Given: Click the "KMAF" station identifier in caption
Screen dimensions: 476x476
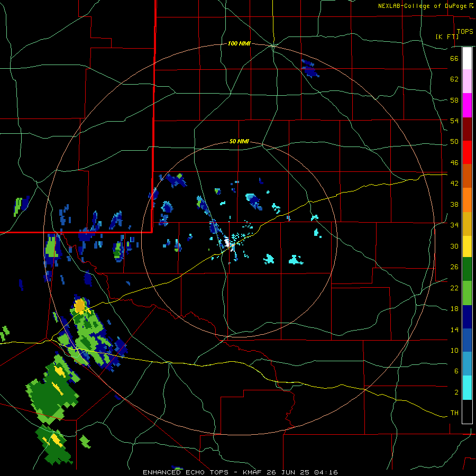Looking at the screenshot, I should pyautogui.click(x=253, y=472).
